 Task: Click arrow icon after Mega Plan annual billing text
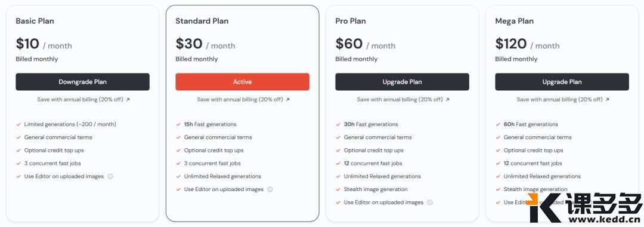pos(607,100)
